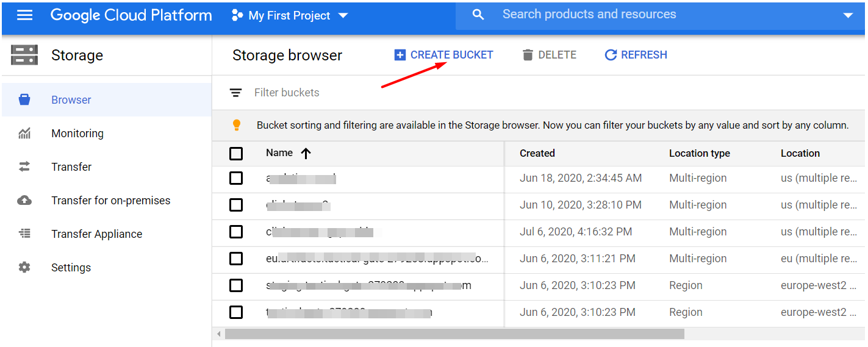
Task: Click the CREATE BUCKET button
Action: point(443,55)
